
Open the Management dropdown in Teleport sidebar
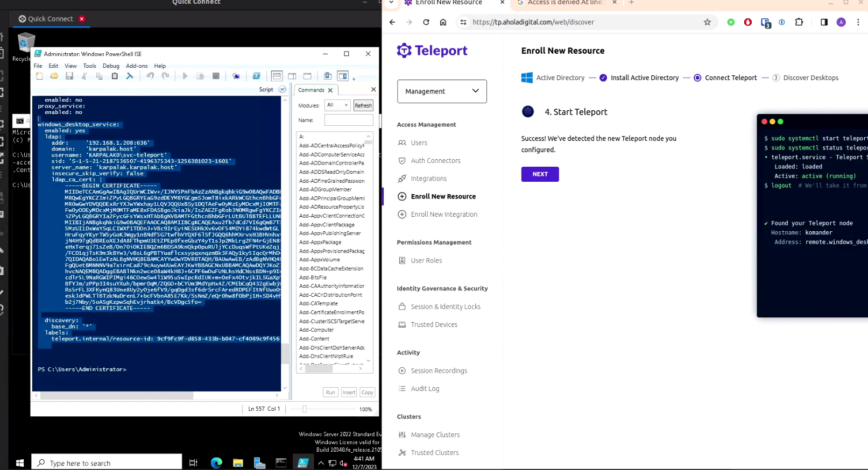[x=442, y=91]
